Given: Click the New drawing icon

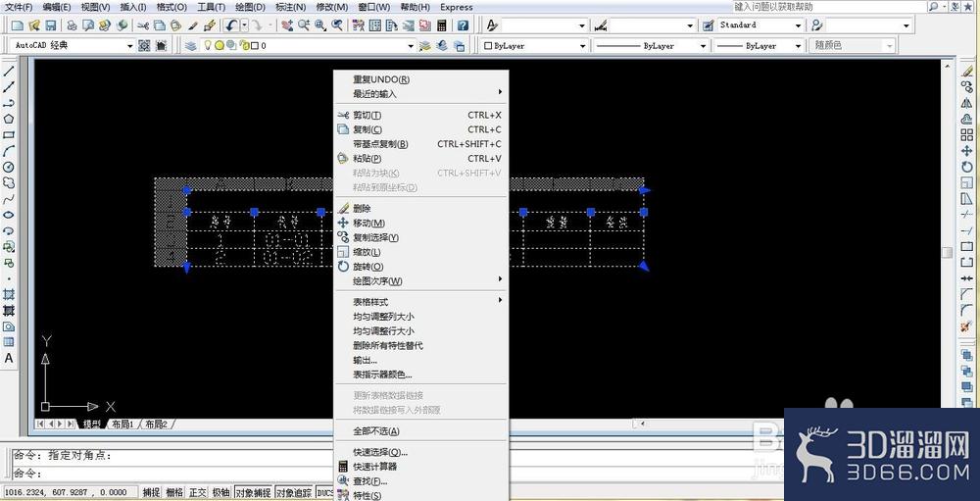Looking at the screenshot, I should [x=18, y=25].
